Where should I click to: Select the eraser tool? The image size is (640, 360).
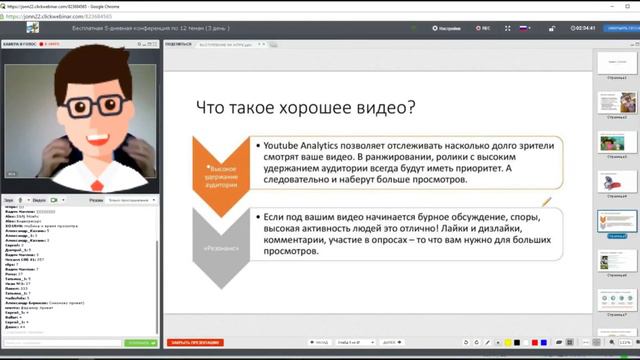click(x=559, y=342)
